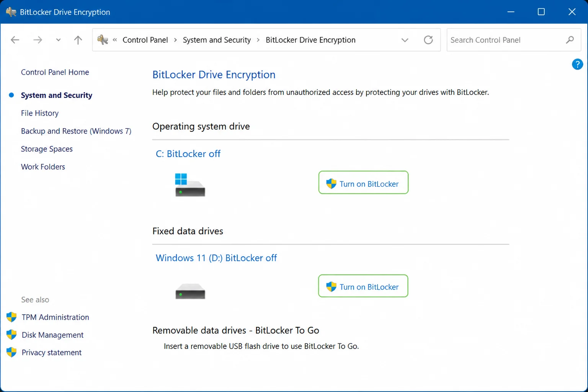Click the Fixed data drives heading
This screenshot has width=588, height=392.
188,231
